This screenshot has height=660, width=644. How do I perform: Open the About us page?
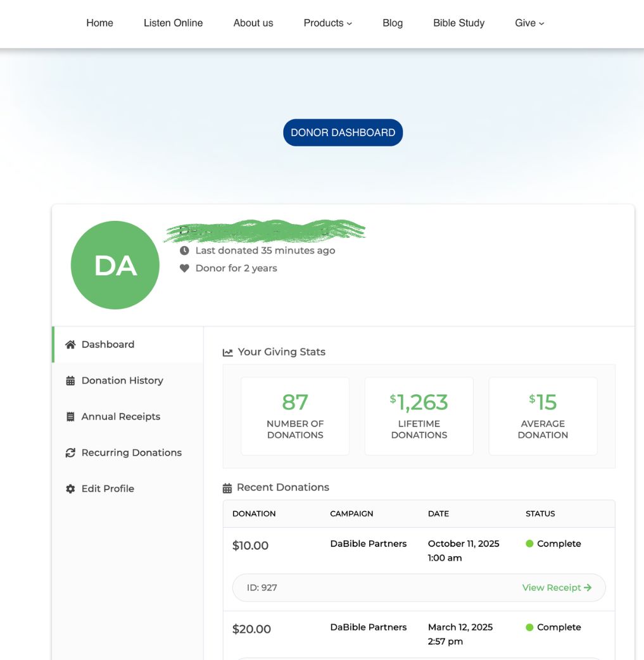[253, 23]
